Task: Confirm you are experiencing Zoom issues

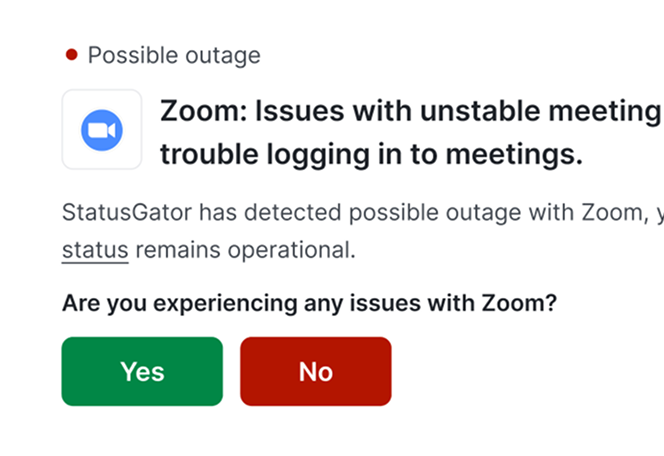Action: (x=142, y=371)
